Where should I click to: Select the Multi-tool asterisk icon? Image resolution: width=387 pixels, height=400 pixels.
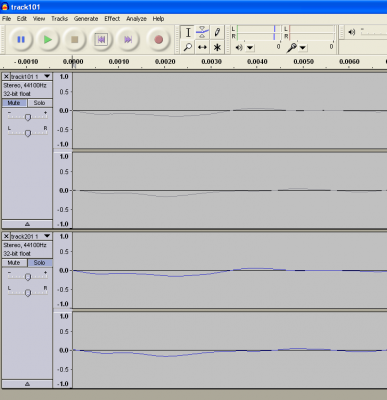[x=217, y=47]
